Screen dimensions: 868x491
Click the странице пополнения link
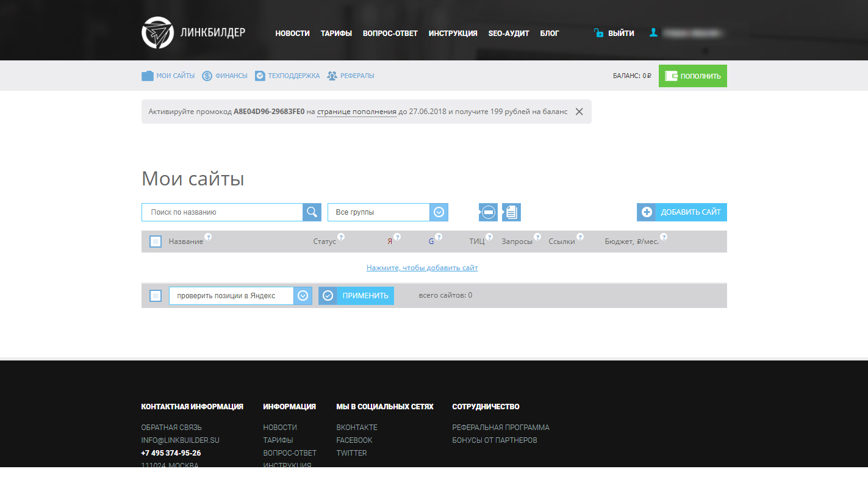(x=357, y=112)
